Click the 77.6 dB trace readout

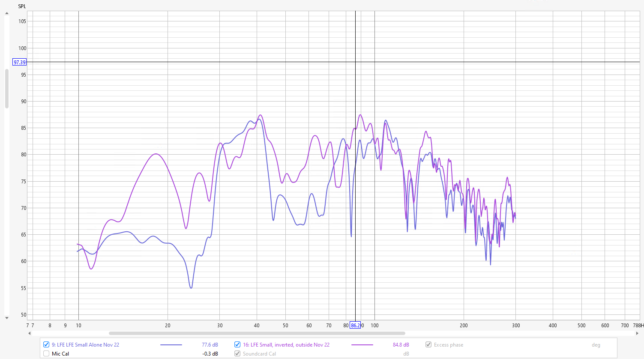coord(210,345)
